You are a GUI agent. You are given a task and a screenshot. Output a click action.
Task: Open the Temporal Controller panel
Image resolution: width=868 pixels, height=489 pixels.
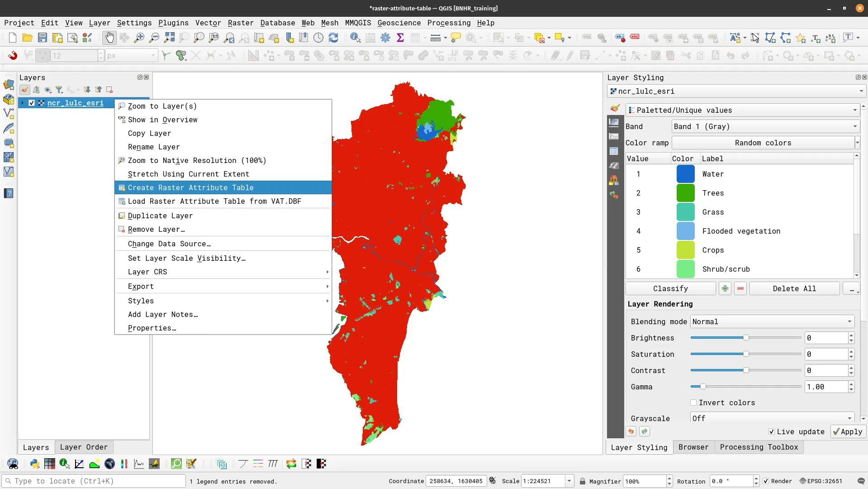point(318,38)
